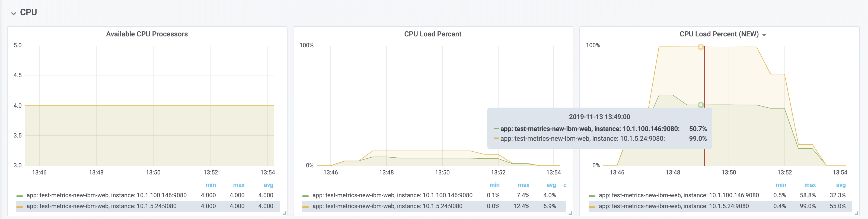Screen dimensions: 868x219
Task: Click resize handle of CPU Load Percent (NEW) panel
Action: coord(857,213)
